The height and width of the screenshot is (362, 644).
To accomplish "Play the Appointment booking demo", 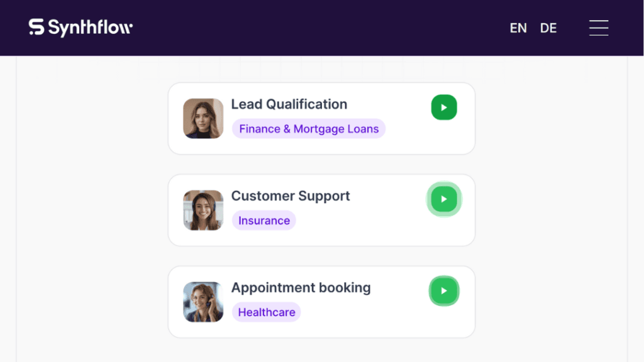I will [444, 291].
